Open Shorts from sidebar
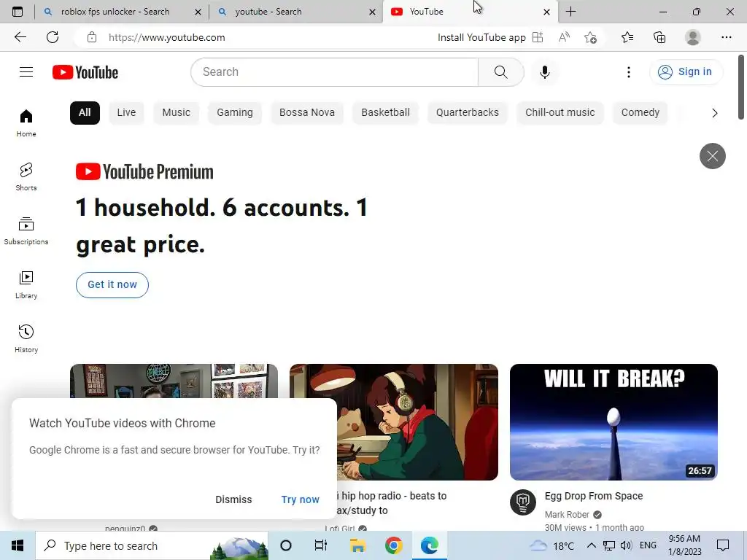 [26, 176]
